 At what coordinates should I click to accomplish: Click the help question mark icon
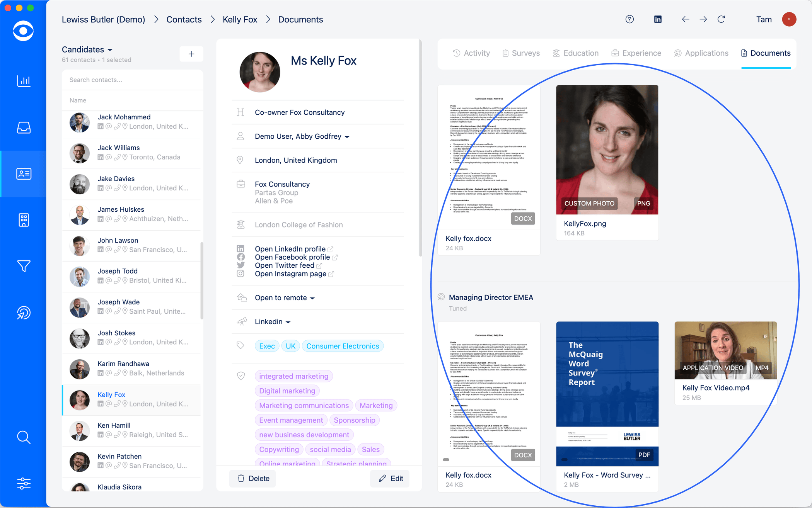629,19
